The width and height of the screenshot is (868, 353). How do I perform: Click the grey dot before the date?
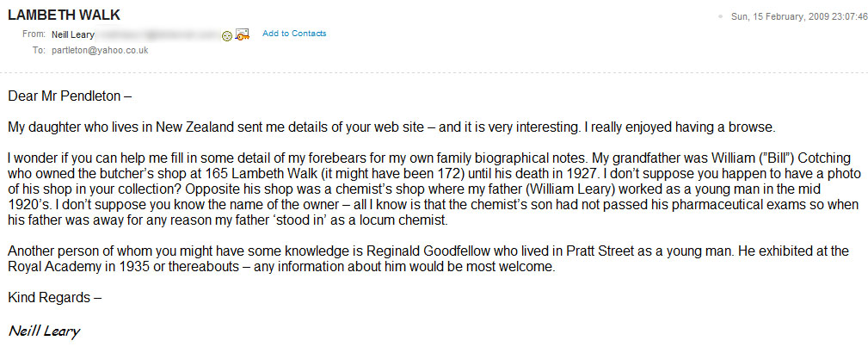click(720, 16)
